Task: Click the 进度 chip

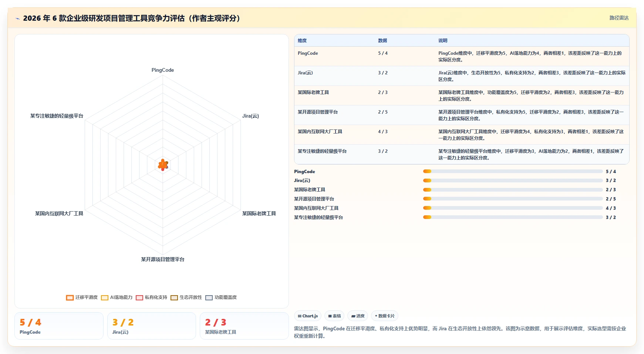Action: click(x=358, y=316)
